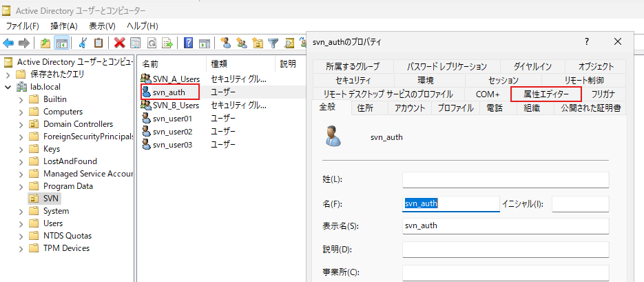Expand the Builtin tree node
The width and height of the screenshot is (644, 282).
point(21,99)
